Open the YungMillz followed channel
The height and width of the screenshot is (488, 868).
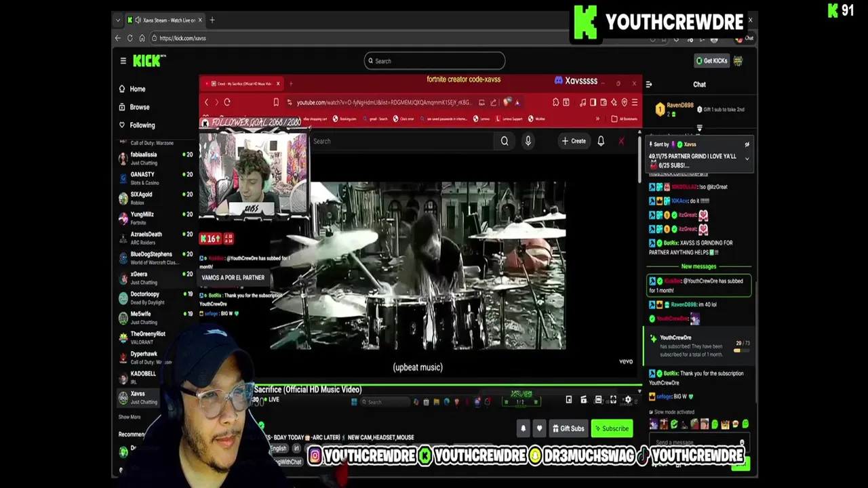pos(155,218)
